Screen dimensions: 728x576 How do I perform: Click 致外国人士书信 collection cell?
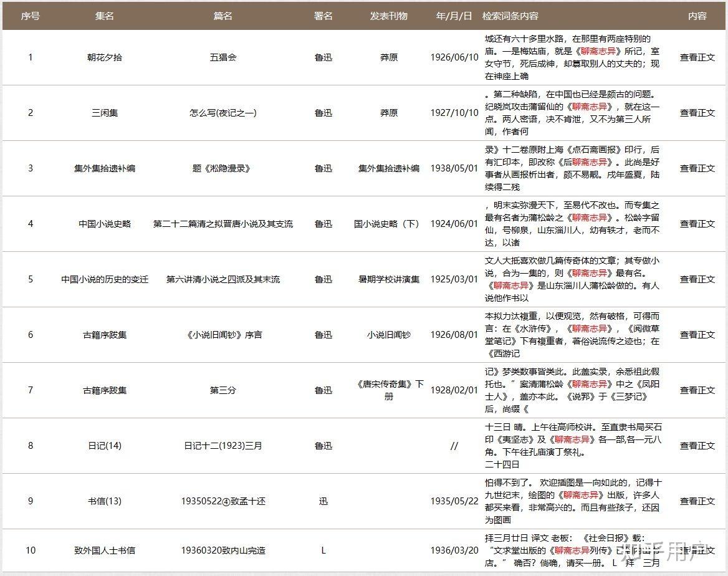click(105, 550)
